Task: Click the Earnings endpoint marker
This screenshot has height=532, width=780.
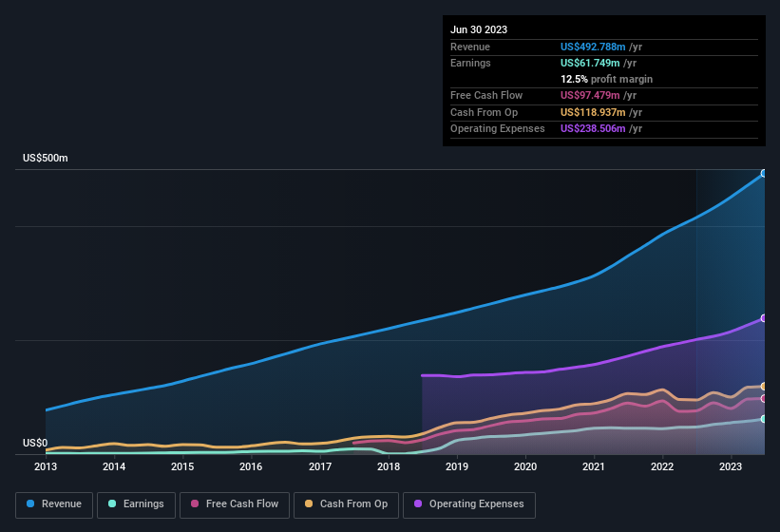Action: 764,419
